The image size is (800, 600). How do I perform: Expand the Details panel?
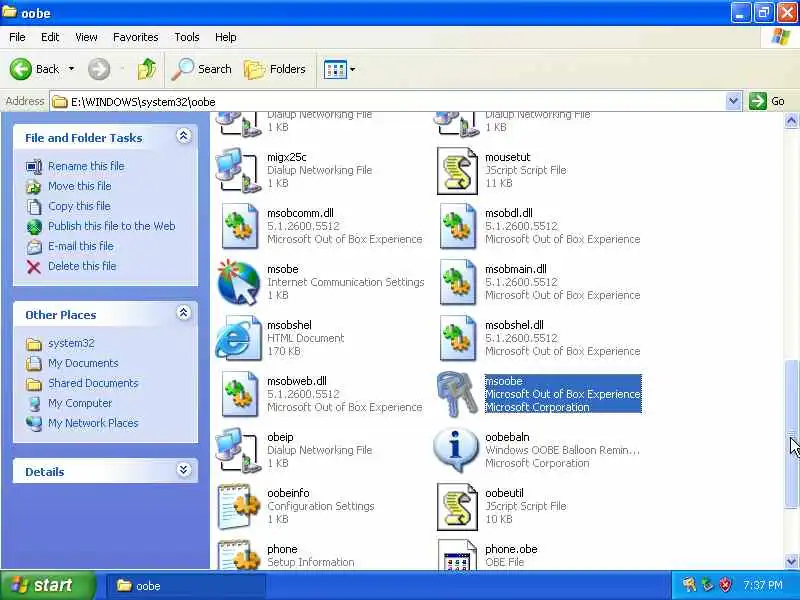[x=184, y=470]
